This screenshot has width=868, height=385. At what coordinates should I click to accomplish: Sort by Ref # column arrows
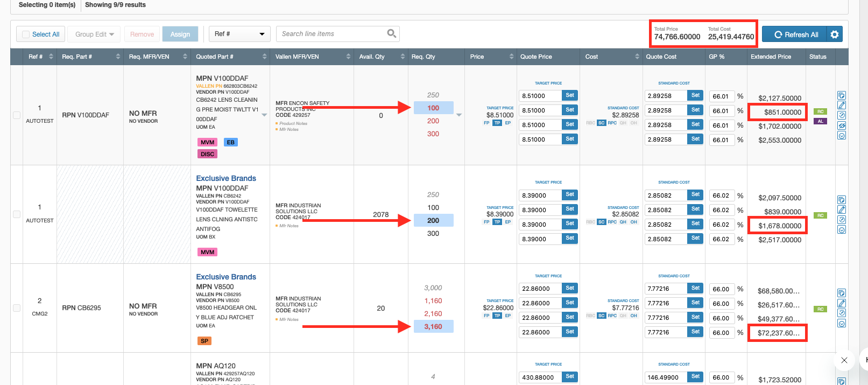51,57
